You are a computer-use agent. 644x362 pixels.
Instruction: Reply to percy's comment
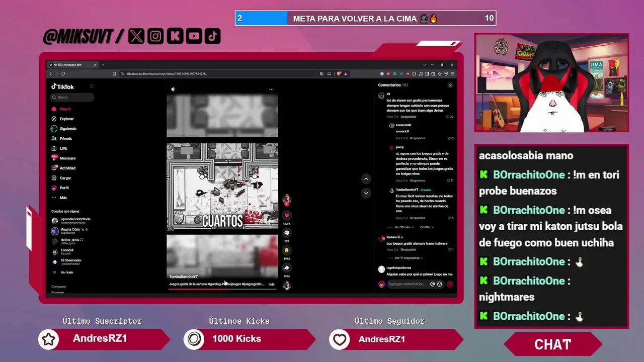pyautogui.click(x=418, y=180)
